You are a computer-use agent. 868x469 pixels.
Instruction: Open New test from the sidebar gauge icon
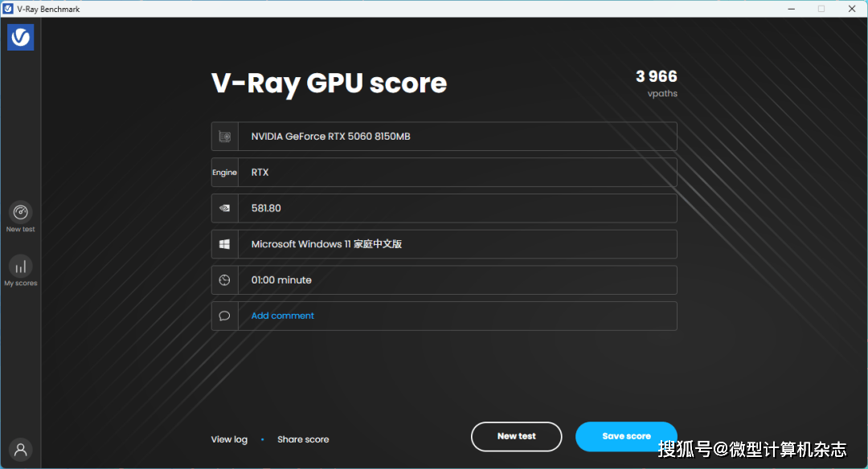point(20,212)
